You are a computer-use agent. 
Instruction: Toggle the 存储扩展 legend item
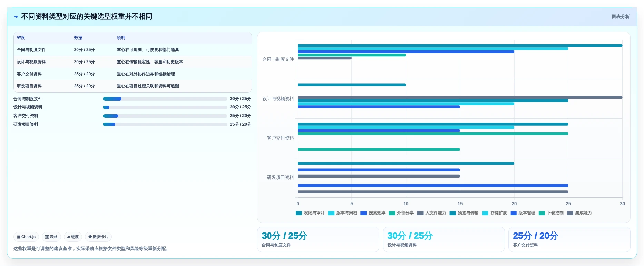coord(494,213)
